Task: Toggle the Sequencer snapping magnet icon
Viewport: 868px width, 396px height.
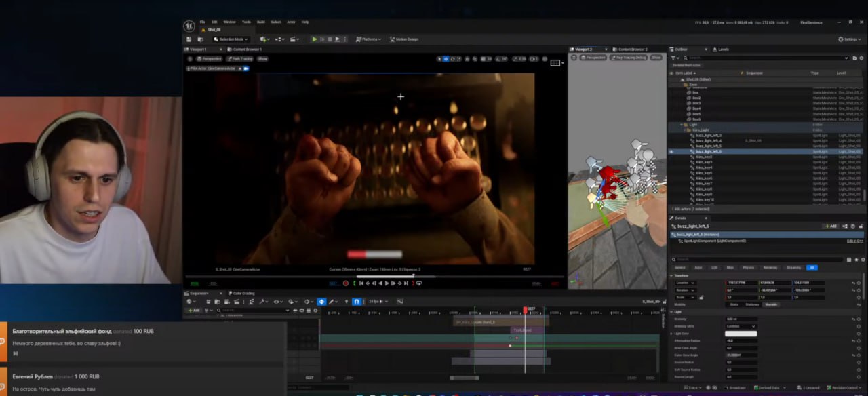Action: coord(356,302)
